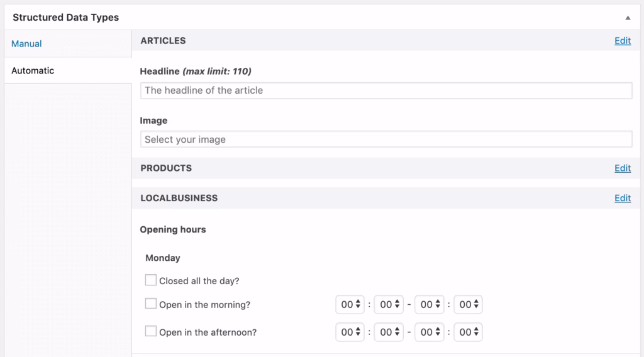Viewport: 644px width, 357px height.
Task: Select the Automatic tab
Action: click(33, 71)
